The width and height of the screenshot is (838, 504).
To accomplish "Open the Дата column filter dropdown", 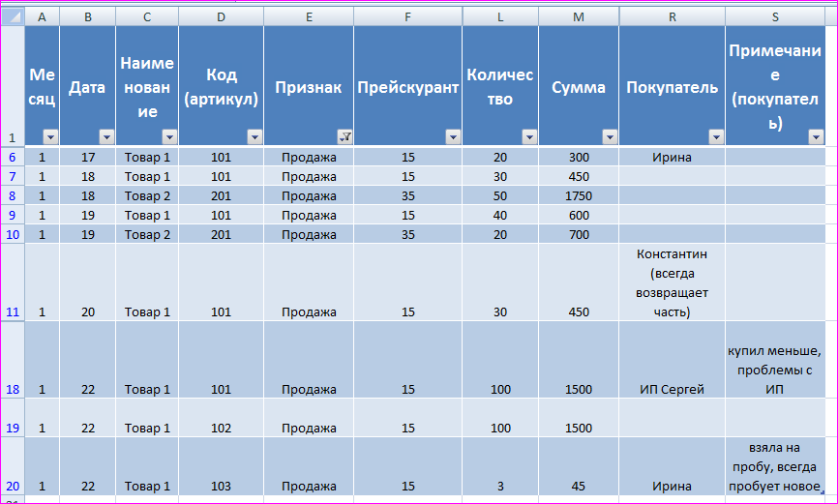I will click(x=106, y=137).
